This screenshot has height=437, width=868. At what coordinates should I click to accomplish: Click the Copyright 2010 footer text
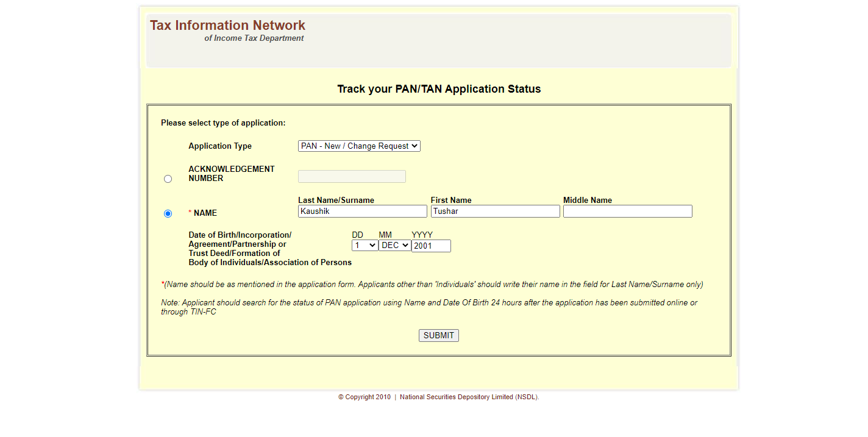pyautogui.click(x=365, y=397)
